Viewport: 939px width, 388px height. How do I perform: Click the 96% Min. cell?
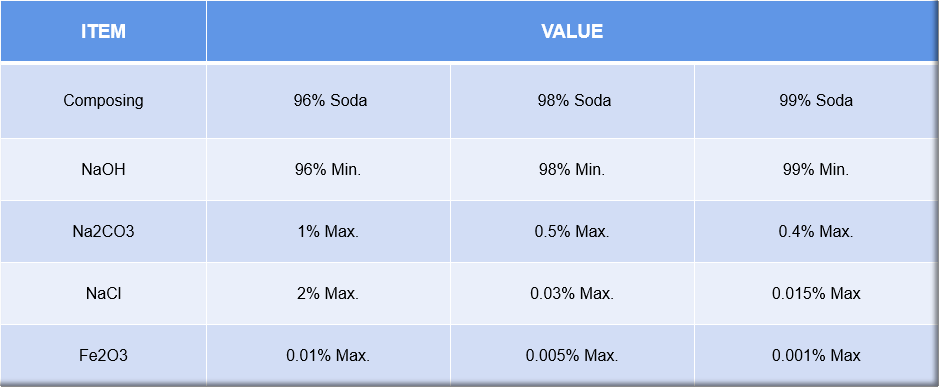click(330, 169)
